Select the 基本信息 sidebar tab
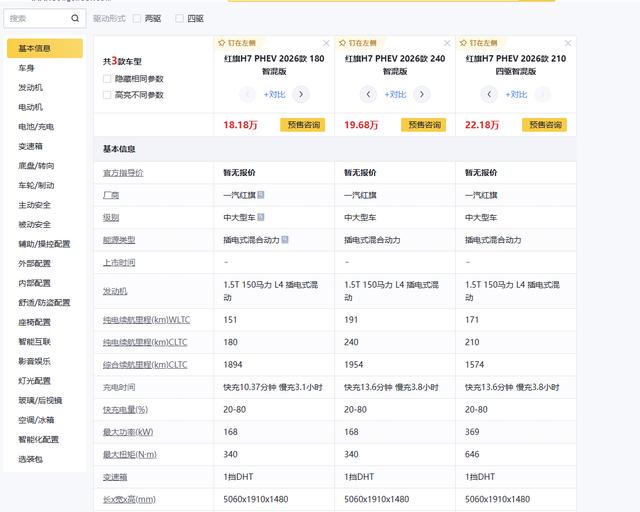 click(x=45, y=48)
